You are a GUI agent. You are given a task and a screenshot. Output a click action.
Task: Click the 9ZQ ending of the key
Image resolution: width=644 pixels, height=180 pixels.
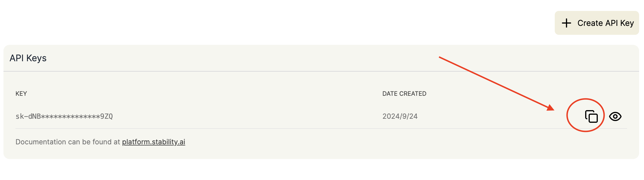[x=106, y=116]
